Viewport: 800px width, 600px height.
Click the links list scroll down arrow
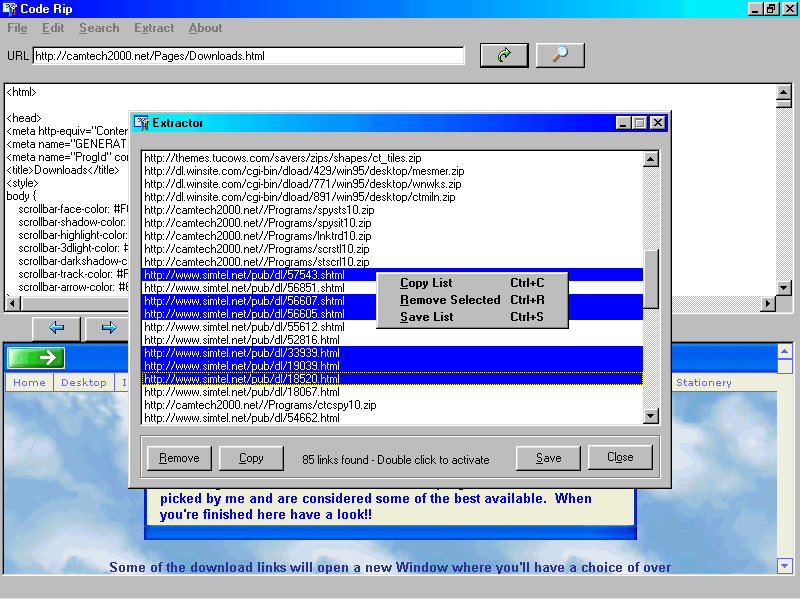click(651, 416)
